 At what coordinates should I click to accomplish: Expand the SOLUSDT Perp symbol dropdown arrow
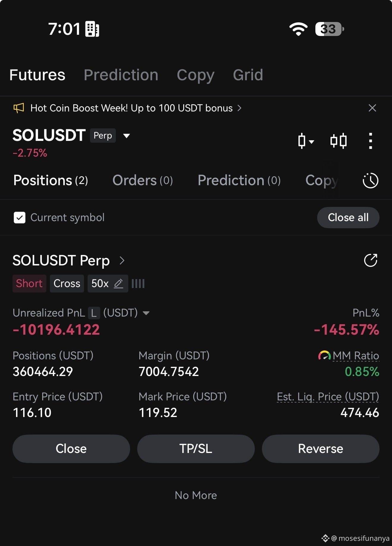(x=127, y=136)
